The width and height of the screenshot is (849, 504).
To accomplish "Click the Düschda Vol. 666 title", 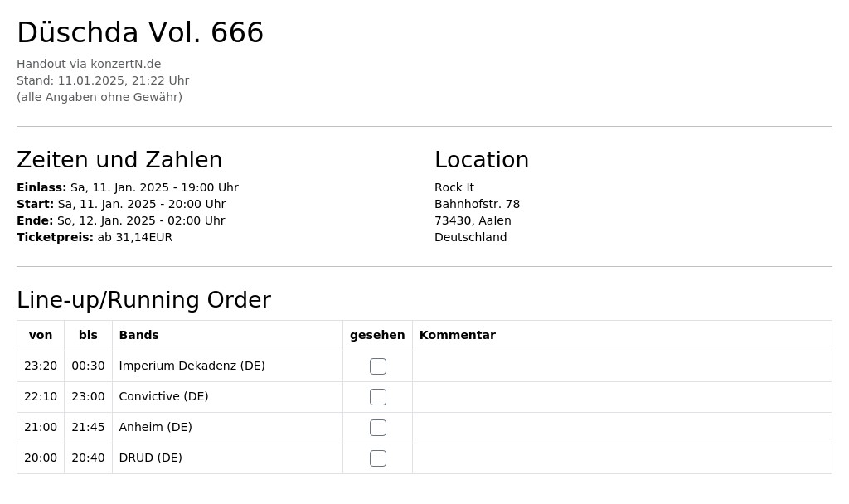I will tap(140, 32).
